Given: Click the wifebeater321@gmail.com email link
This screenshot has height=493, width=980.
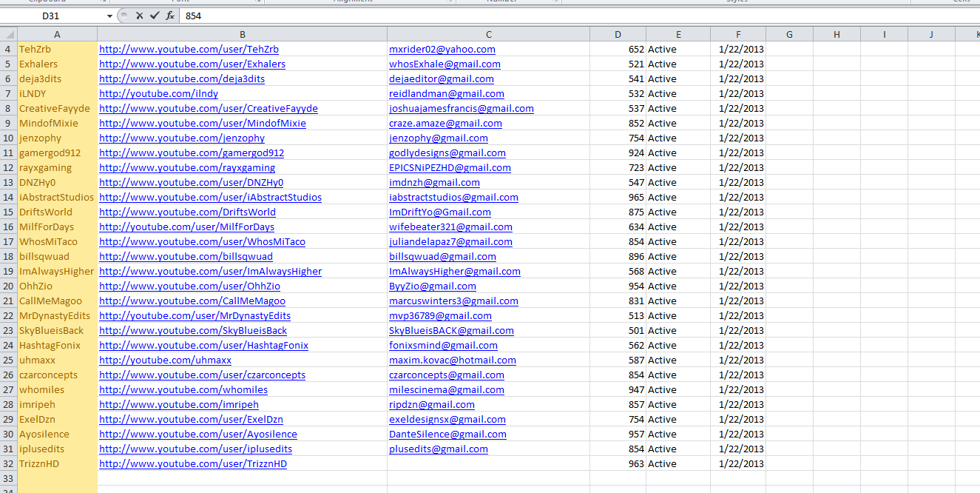Looking at the screenshot, I should click(450, 227).
